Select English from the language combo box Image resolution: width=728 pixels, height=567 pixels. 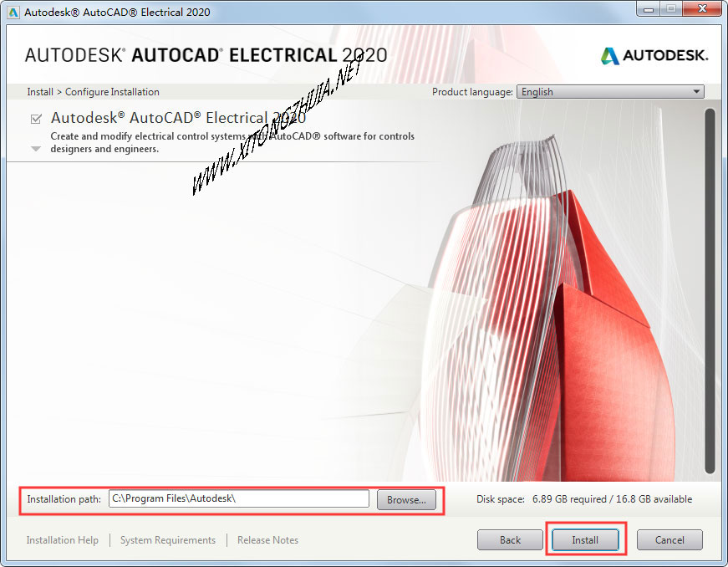610,91
